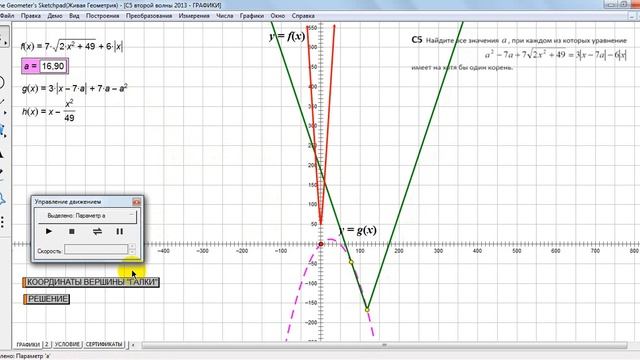The image size is (640, 360).
Task: Open the Файл menu
Action: pos(7,16)
